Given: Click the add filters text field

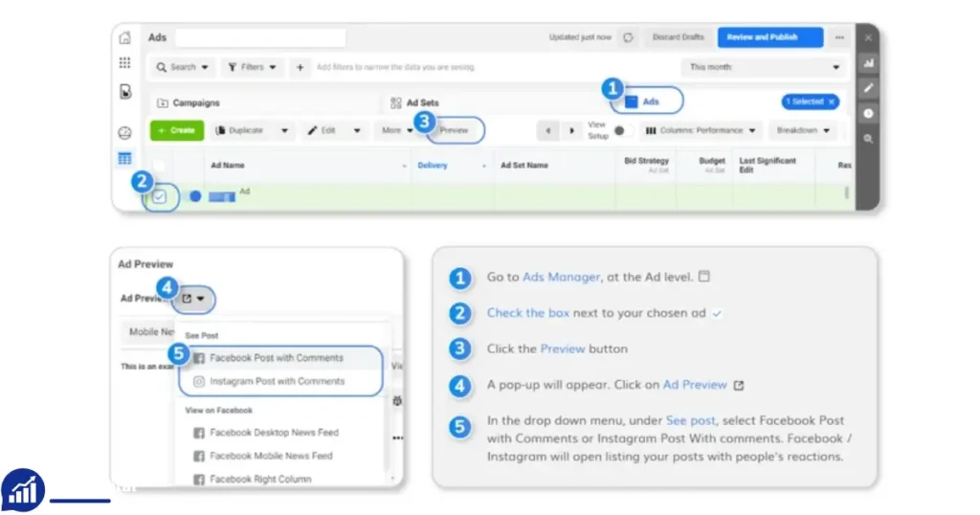Looking at the screenshot, I should click(395, 67).
